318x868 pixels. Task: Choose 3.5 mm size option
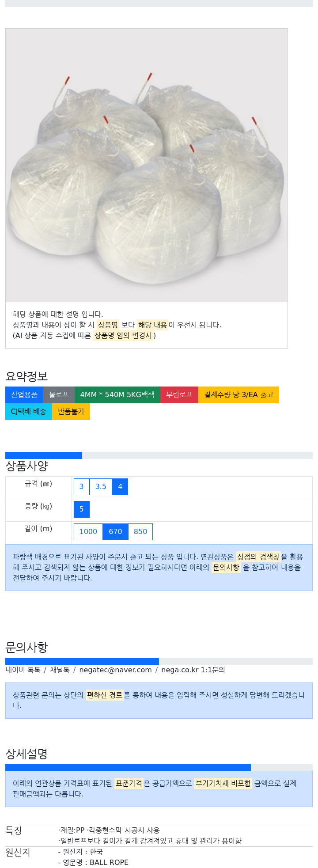tap(101, 487)
